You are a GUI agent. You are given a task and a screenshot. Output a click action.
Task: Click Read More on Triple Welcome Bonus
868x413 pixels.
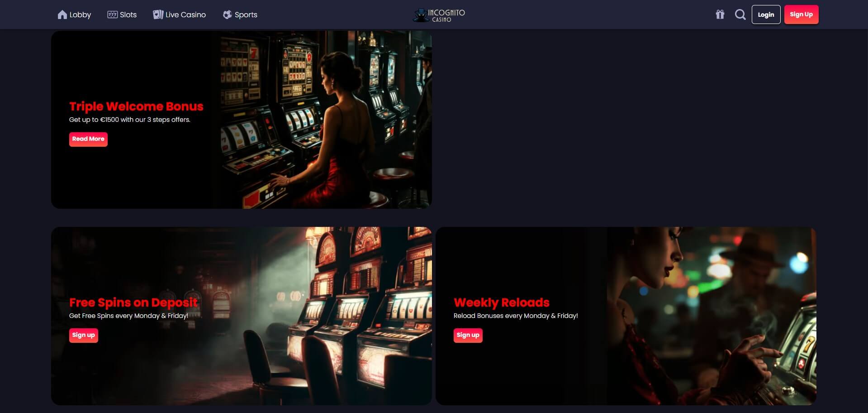coord(88,139)
